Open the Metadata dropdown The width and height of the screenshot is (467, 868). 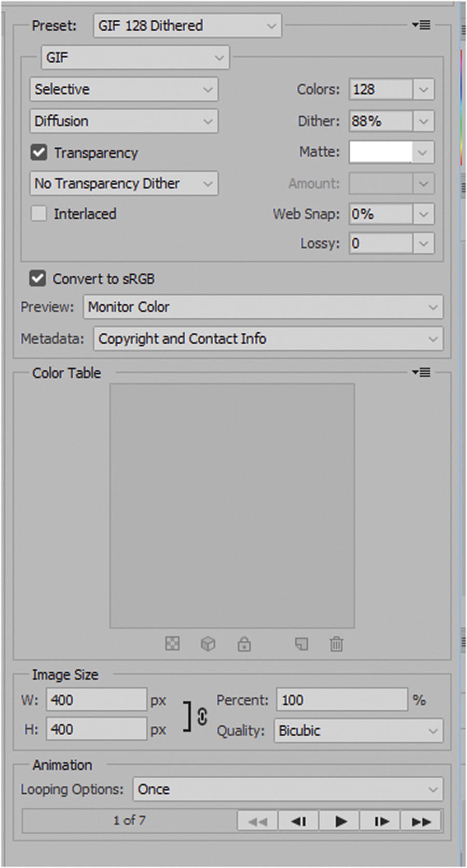pos(268,339)
